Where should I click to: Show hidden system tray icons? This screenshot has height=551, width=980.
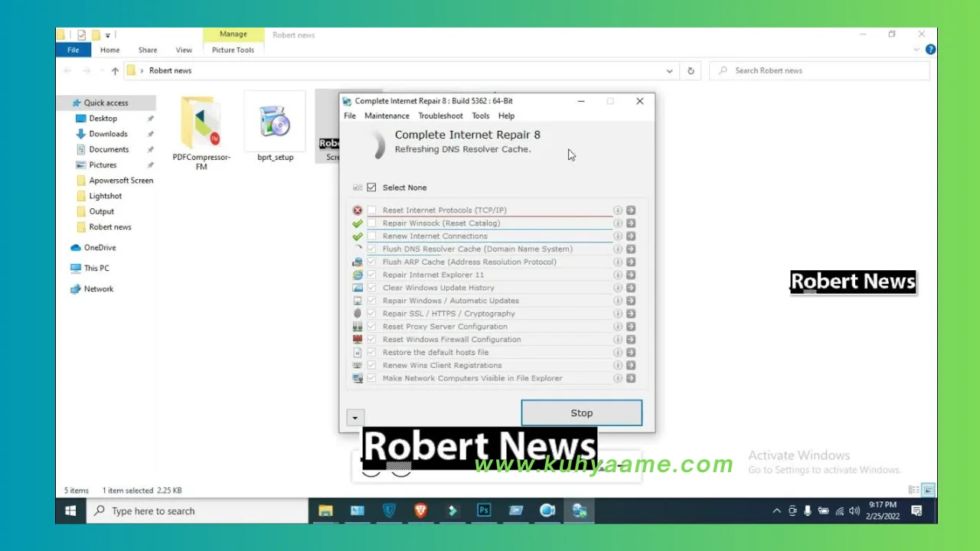click(776, 510)
